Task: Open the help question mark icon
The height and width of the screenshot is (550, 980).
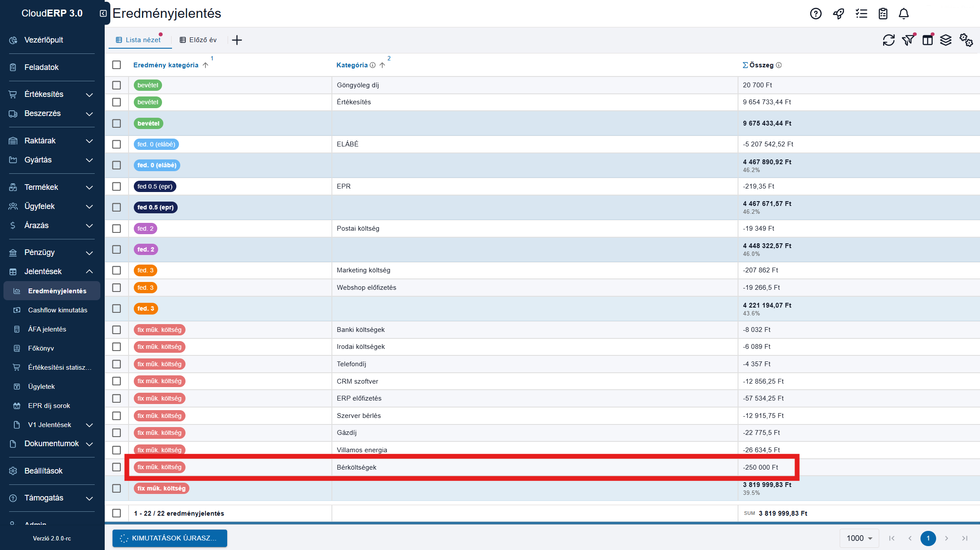Action: coord(816,14)
